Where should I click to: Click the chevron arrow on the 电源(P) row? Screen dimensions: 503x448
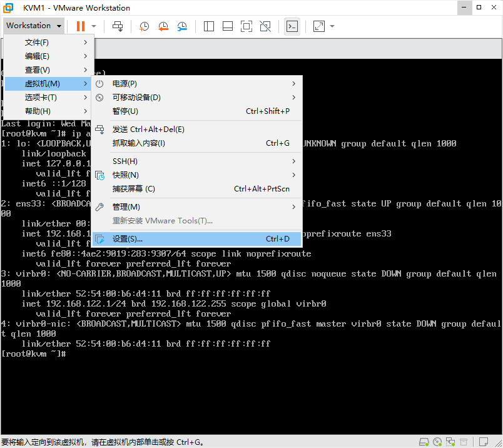tap(294, 84)
